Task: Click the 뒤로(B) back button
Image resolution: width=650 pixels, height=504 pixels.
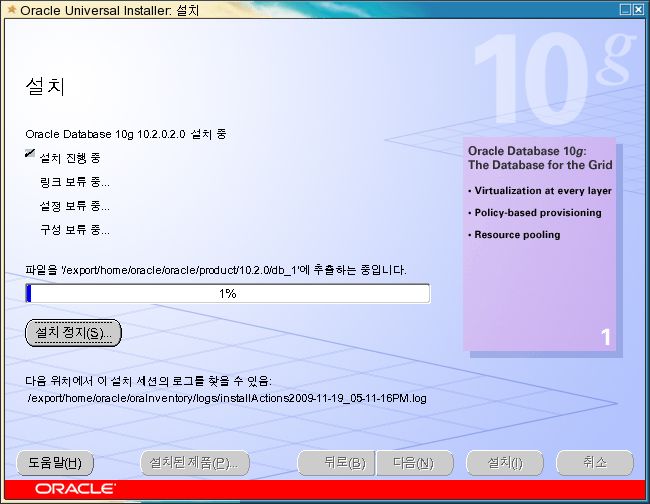Action: pyautogui.click(x=336, y=463)
